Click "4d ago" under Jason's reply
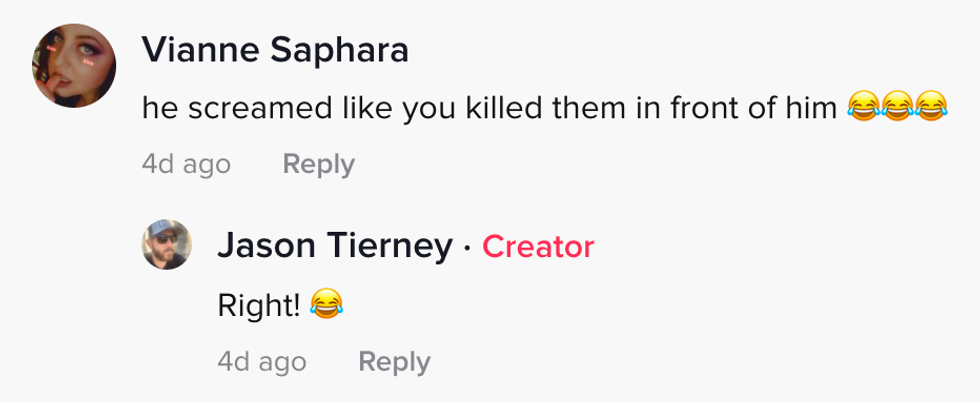The width and height of the screenshot is (980, 402). tap(262, 362)
